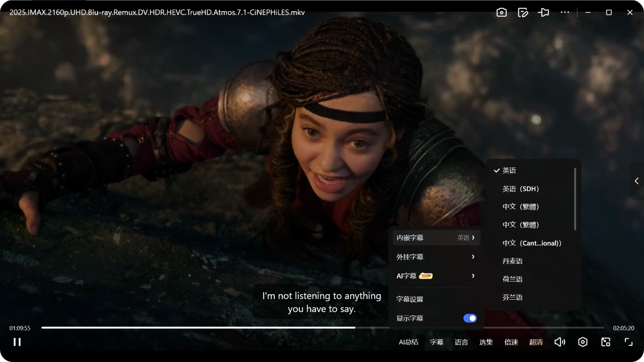
Task: Expand the 内嵌字幕 submenu
Action: tap(436, 238)
